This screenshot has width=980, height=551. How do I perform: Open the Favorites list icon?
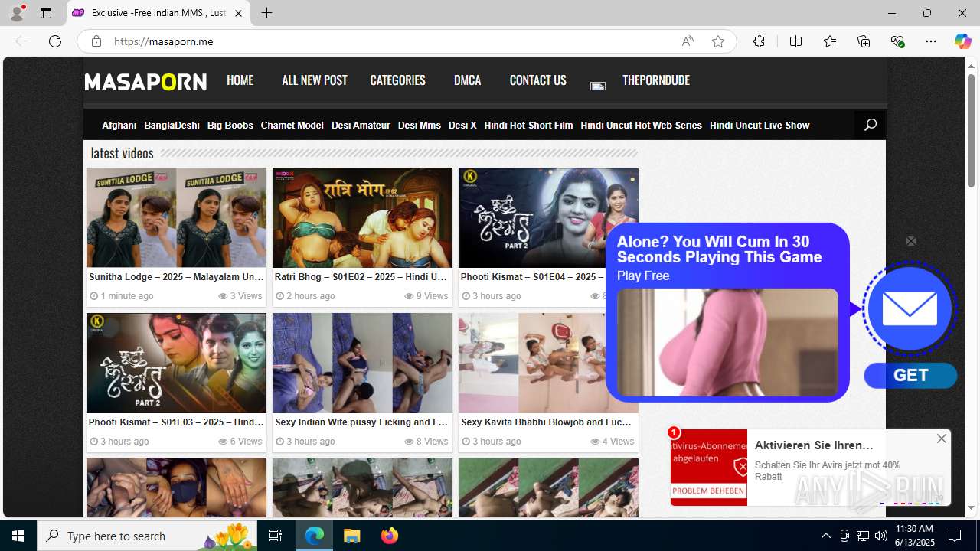point(830,41)
